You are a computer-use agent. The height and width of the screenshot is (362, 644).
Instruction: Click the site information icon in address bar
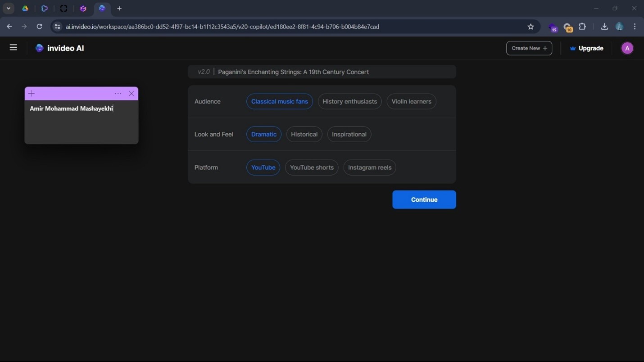click(x=57, y=27)
